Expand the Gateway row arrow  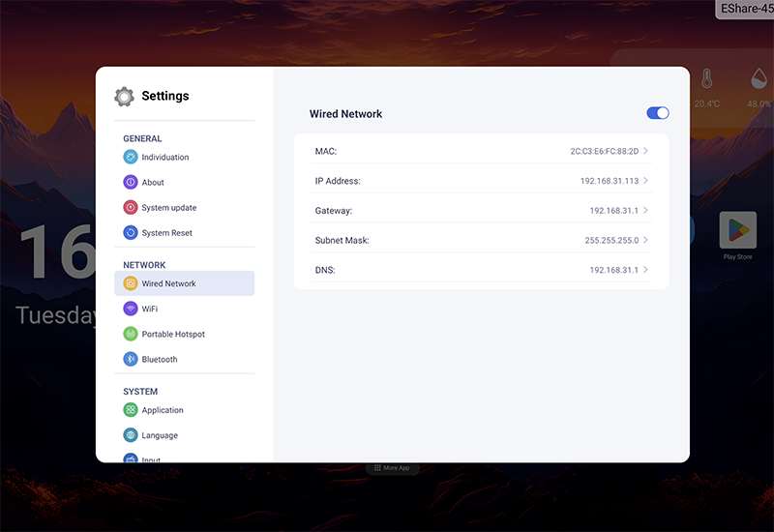(645, 210)
